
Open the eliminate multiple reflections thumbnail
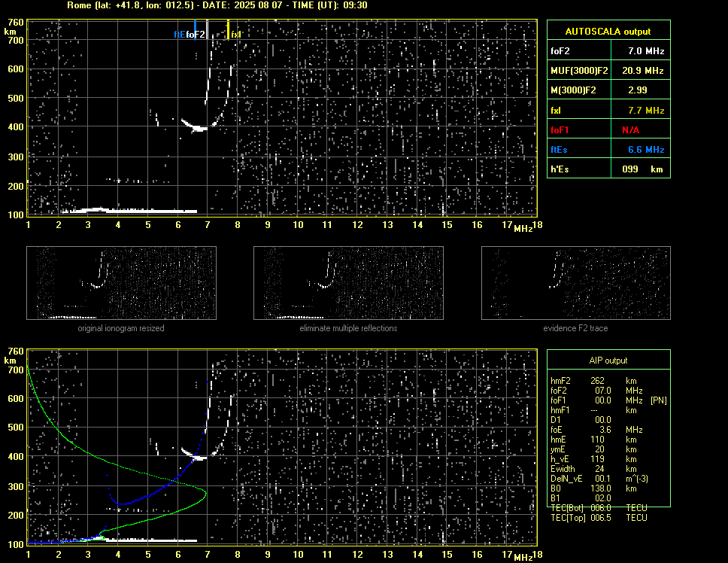point(348,283)
